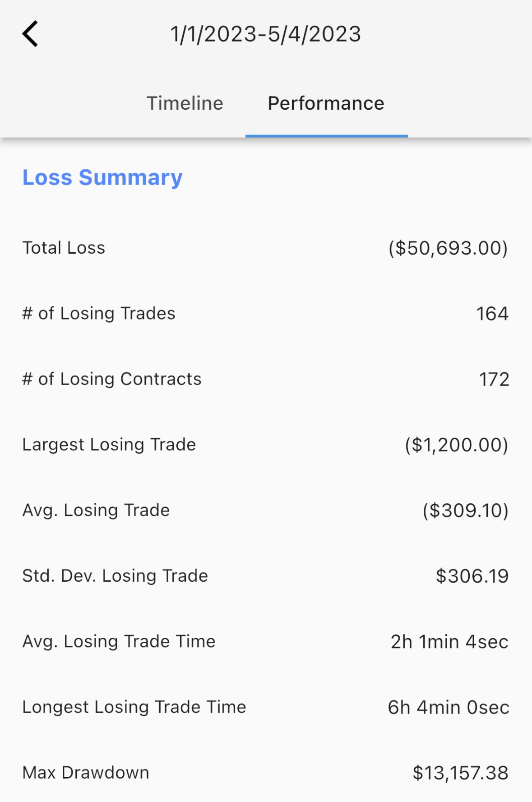Select the Avg. Losing Trade Time row

pyautogui.click(x=266, y=641)
